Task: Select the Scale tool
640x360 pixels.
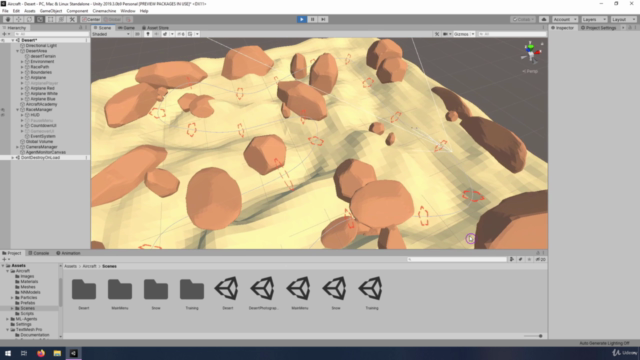Action: click(x=40, y=19)
